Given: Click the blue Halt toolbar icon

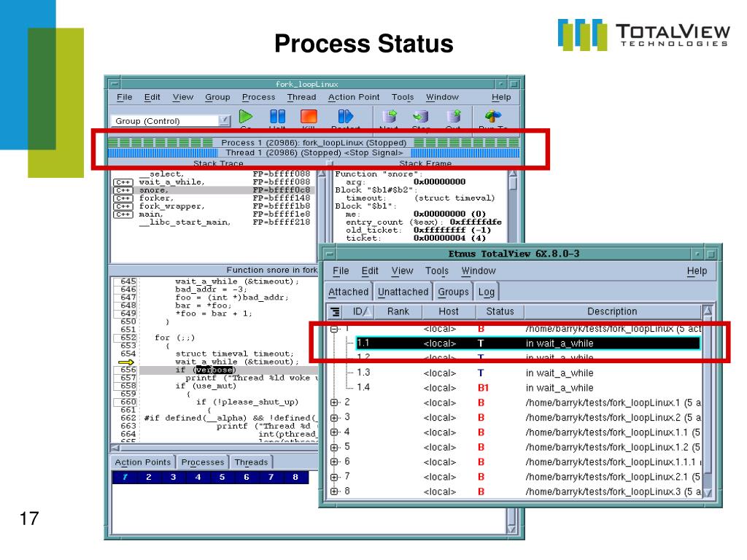Looking at the screenshot, I should pyautogui.click(x=278, y=116).
